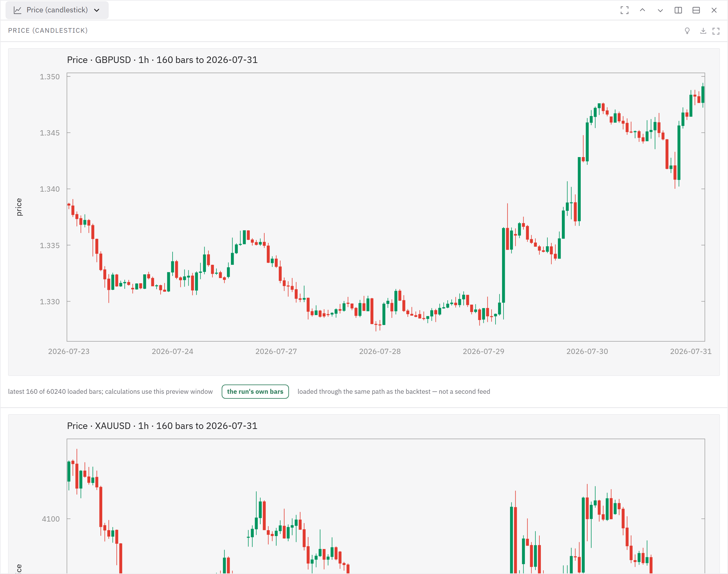
Task: Click the fullscreen brackets icon in top bar
Action: pyautogui.click(x=625, y=10)
